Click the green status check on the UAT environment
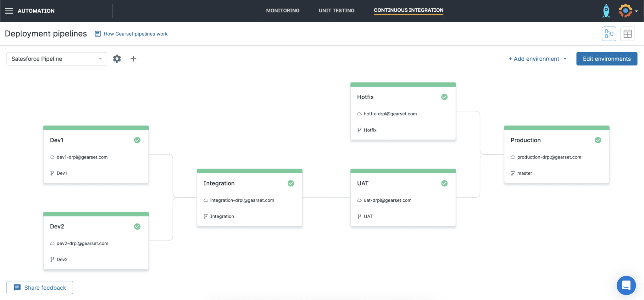The height and width of the screenshot is (300, 644). [x=444, y=183]
